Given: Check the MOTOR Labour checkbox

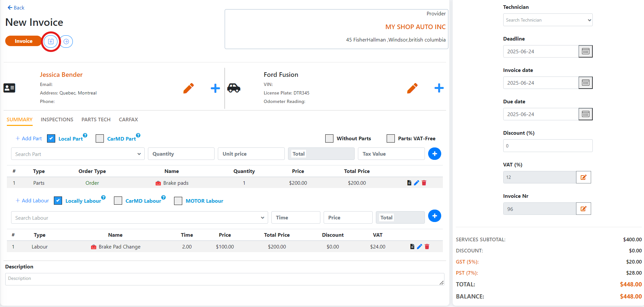Looking at the screenshot, I should pos(178,201).
